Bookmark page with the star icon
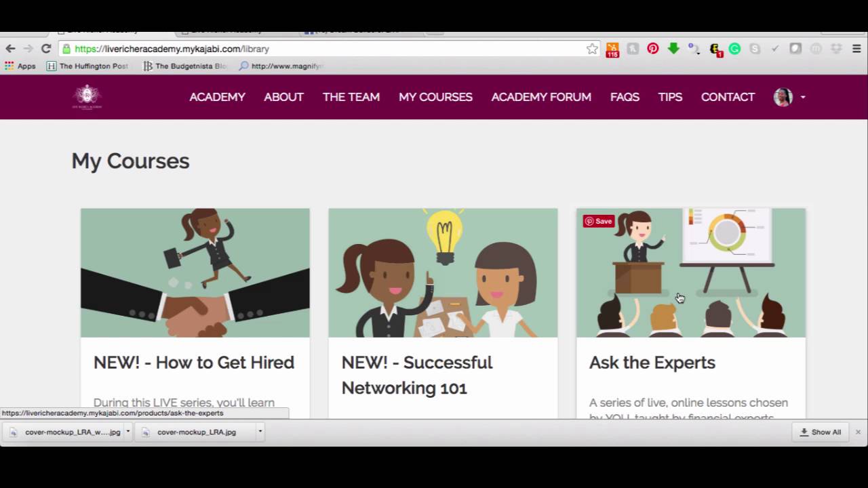The image size is (868, 488). (592, 49)
